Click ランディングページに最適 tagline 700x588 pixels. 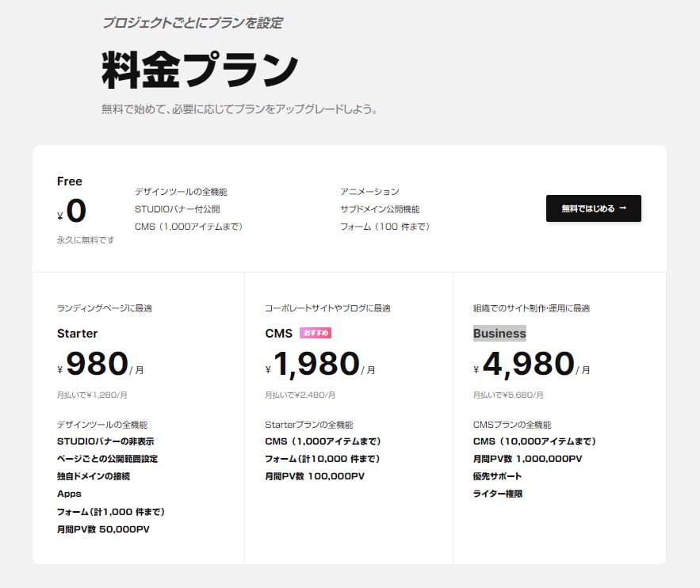click(x=105, y=308)
